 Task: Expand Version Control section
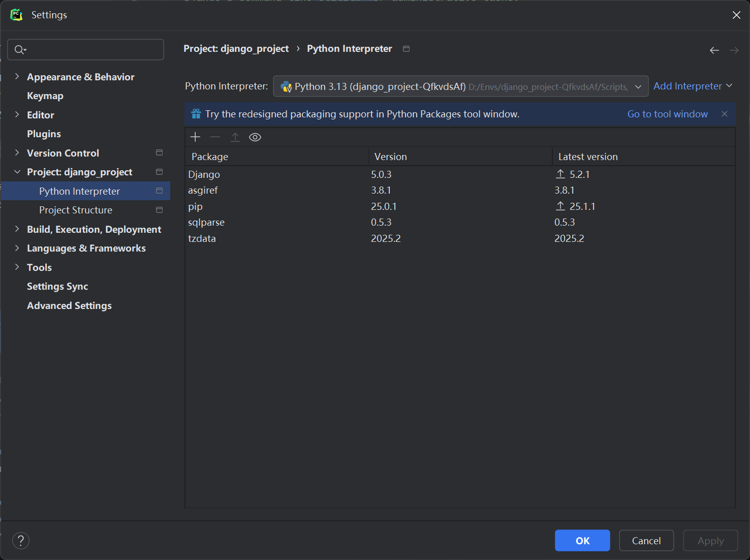pyautogui.click(x=17, y=152)
